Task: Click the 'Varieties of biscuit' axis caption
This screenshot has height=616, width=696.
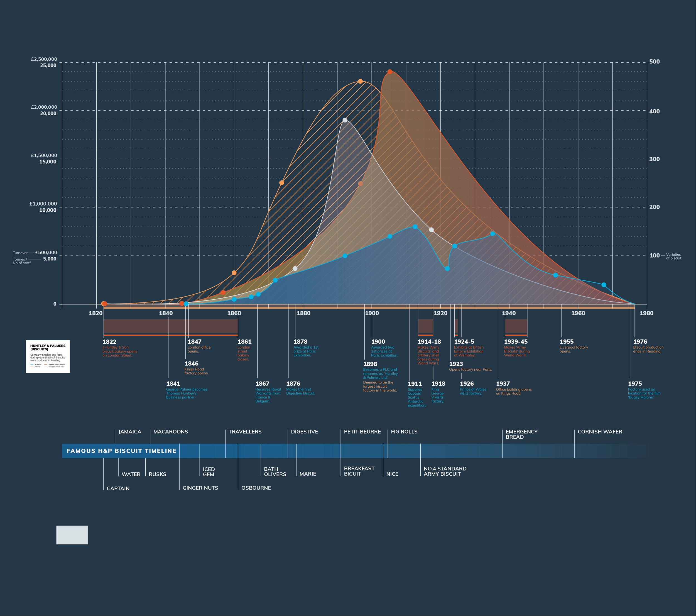Action: (x=673, y=256)
